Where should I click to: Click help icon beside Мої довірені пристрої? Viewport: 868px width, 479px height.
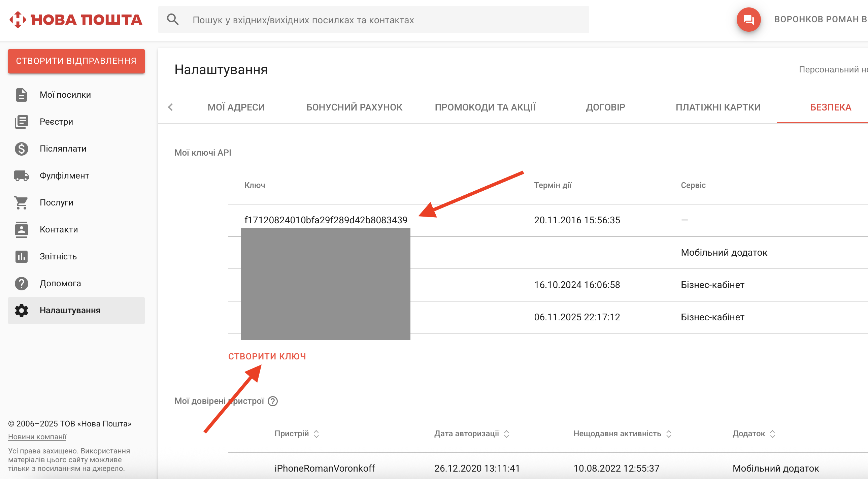pos(273,401)
